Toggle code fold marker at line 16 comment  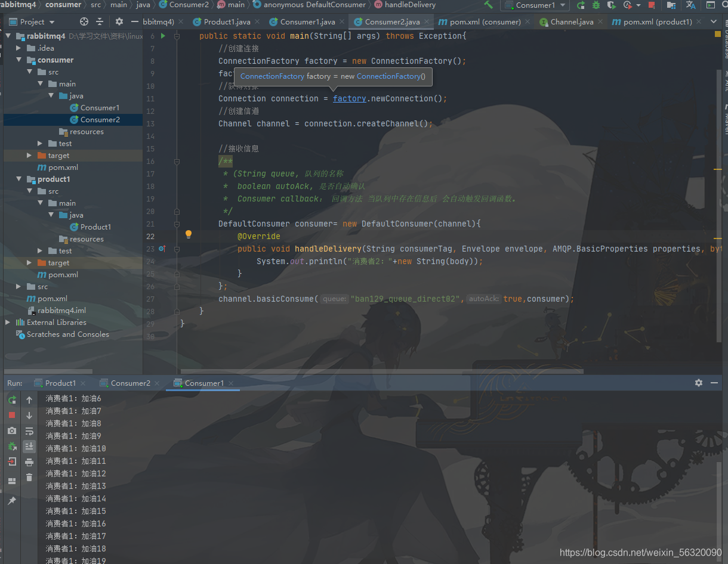(x=177, y=161)
